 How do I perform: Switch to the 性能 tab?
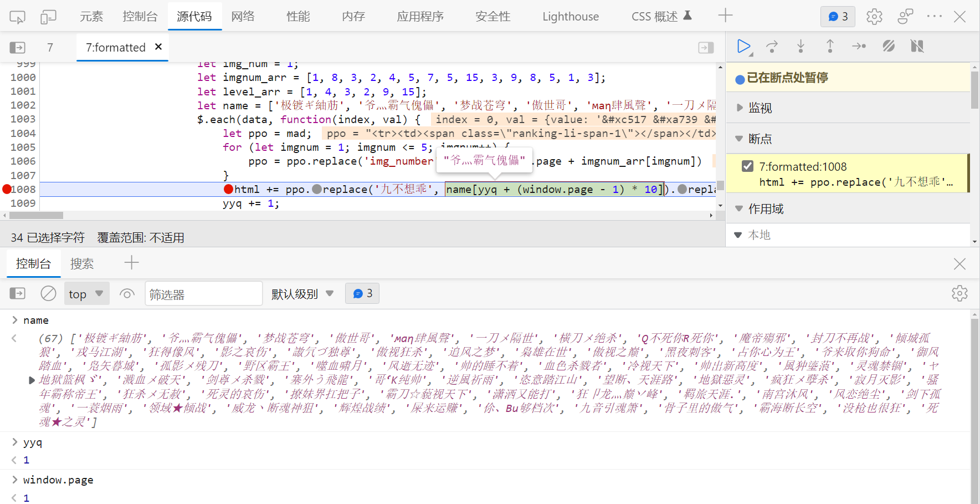click(x=298, y=17)
